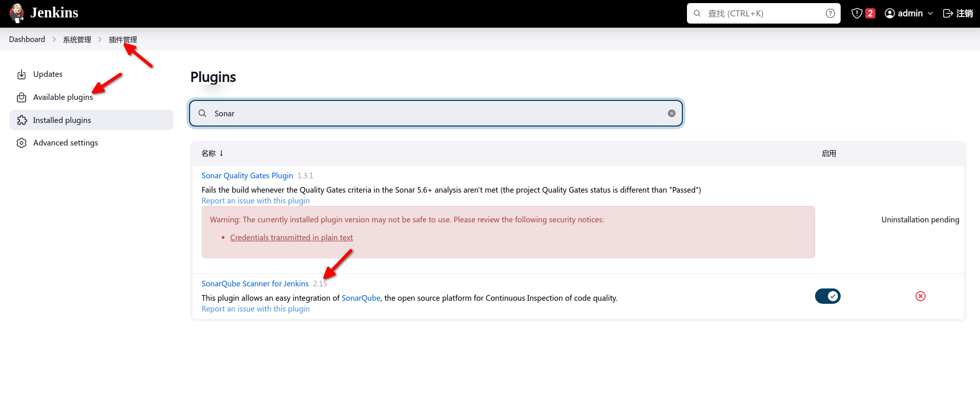The height and width of the screenshot is (415, 980).
Task: Expand chevron after 系统管理 breadcrumb
Action: 100,39
